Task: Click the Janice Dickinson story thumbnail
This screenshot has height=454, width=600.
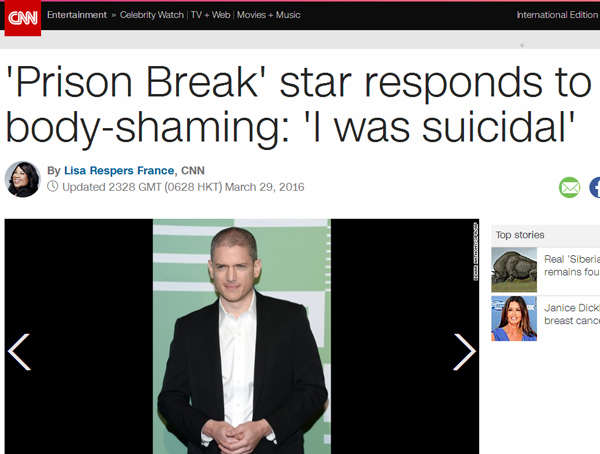Action: 514,318
